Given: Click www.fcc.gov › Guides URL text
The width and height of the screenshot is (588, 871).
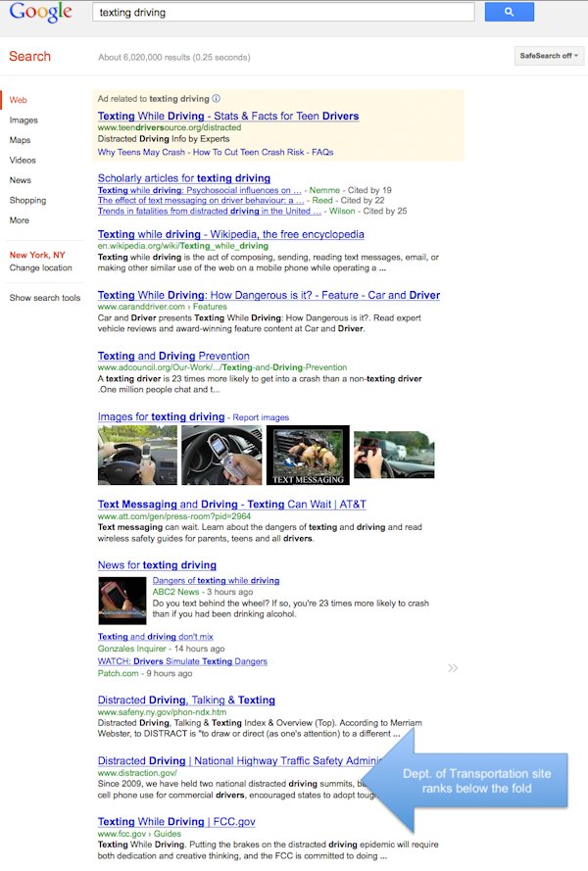Looking at the screenshot, I should pos(139,834).
